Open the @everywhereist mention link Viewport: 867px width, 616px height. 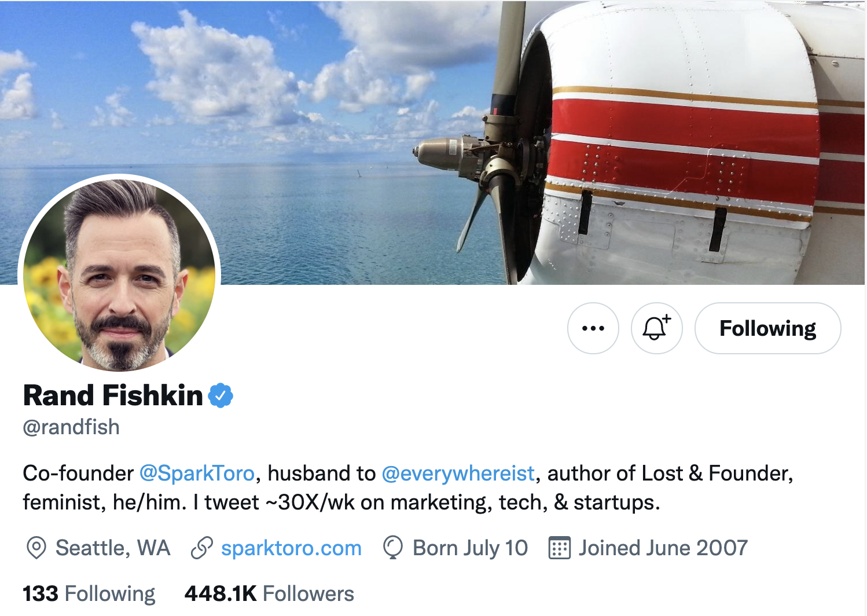(x=458, y=474)
